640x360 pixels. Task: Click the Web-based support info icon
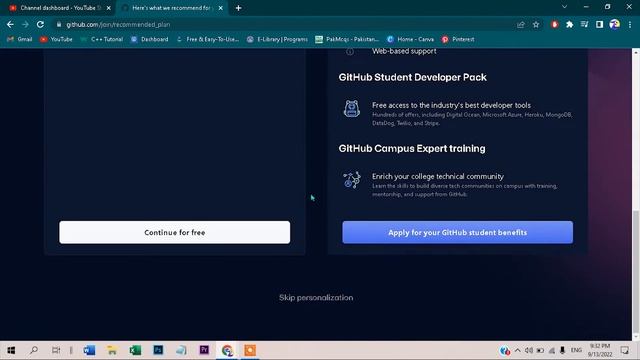[x=350, y=51]
